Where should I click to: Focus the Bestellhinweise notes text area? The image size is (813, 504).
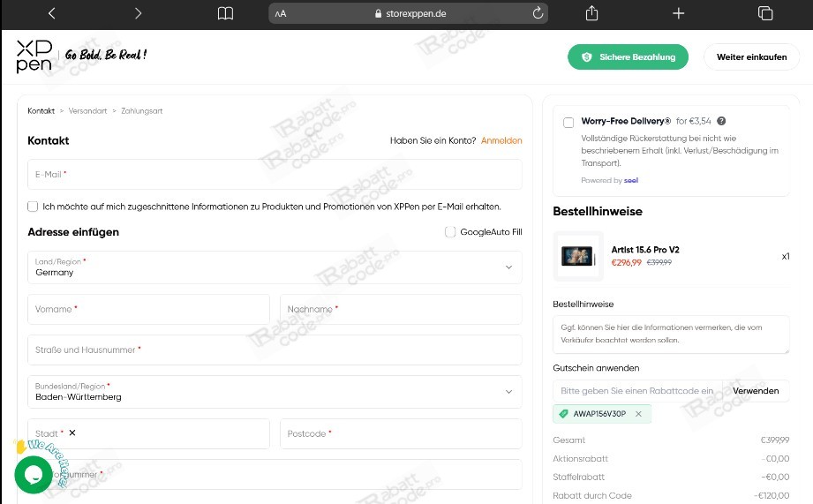point(671,335)
